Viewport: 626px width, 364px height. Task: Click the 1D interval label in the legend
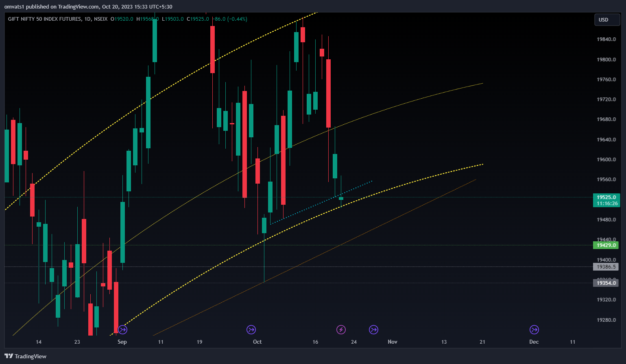tap(87, 19)
